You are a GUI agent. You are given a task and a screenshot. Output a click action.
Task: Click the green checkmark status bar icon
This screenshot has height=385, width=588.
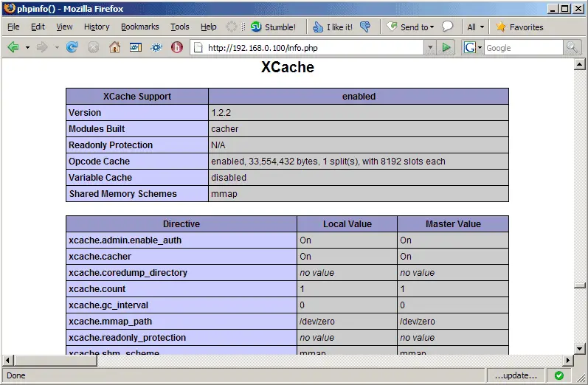pos(558,375)
